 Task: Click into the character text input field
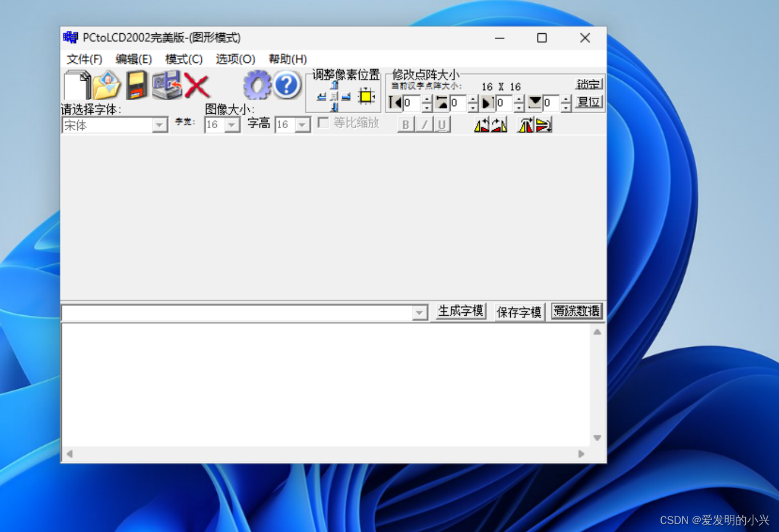coord(237,312)
